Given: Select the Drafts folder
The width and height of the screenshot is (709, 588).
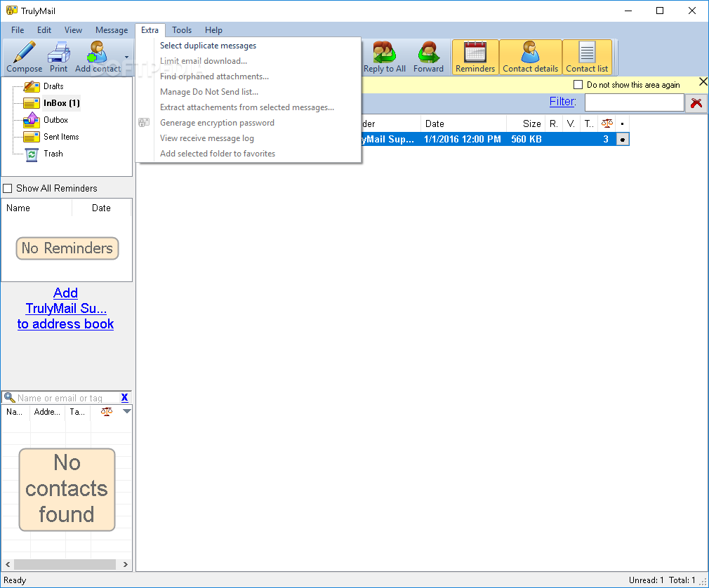Looking at the screenshot, I should pos(53,86).
